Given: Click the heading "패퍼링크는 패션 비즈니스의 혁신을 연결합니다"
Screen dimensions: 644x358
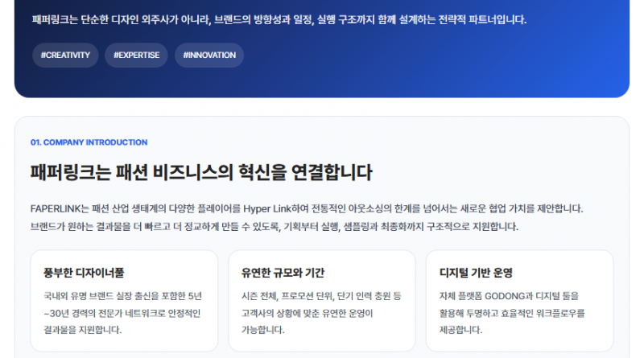Looking at the screenshot, I should [x=201, y=173].
